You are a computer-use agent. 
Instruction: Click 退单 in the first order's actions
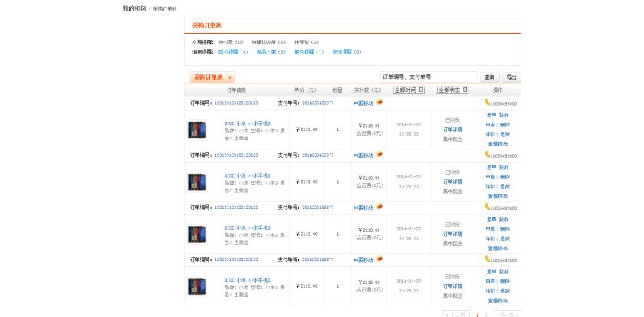491,115
